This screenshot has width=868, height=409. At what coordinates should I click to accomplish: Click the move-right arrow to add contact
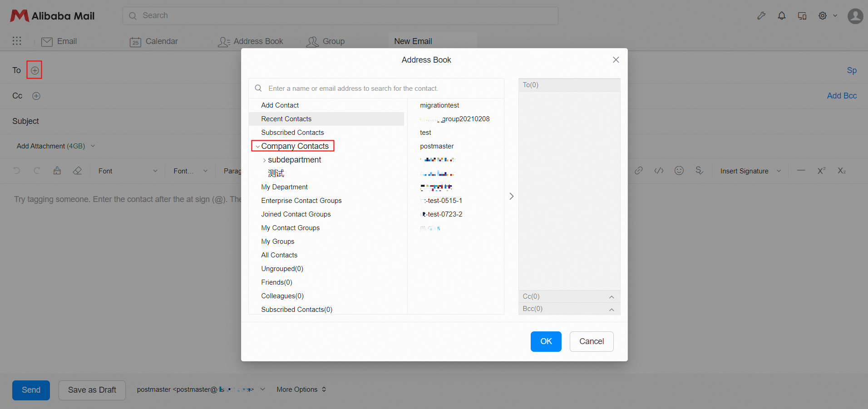[x=511, y=196]
